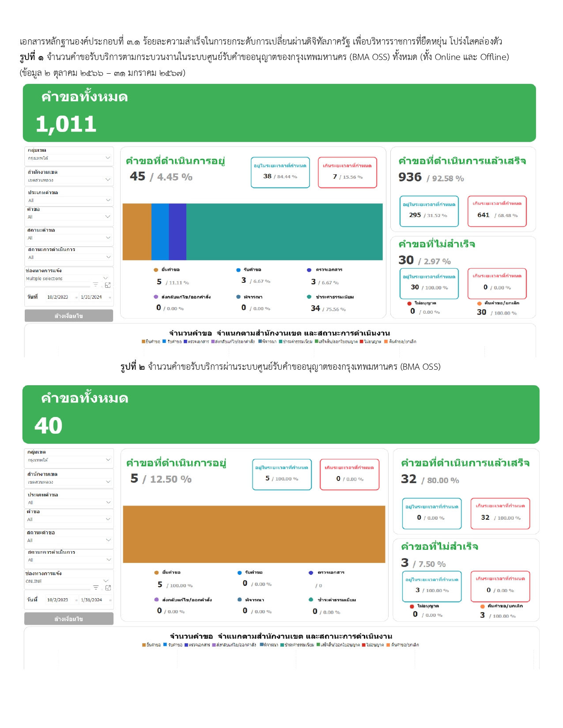Click focus mode icon beside ONLINE slicer
This screenshot has height=728, width=563.
tap(108, 588)
